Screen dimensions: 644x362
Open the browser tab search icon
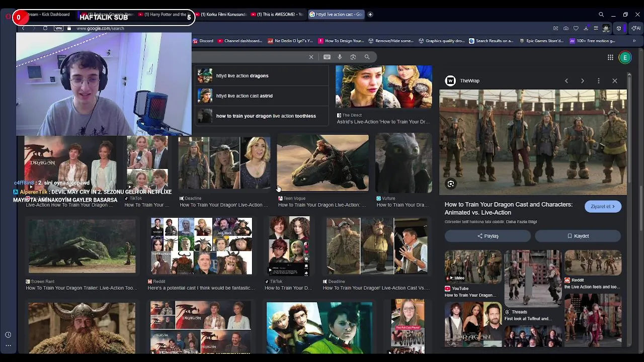point(601,15)
